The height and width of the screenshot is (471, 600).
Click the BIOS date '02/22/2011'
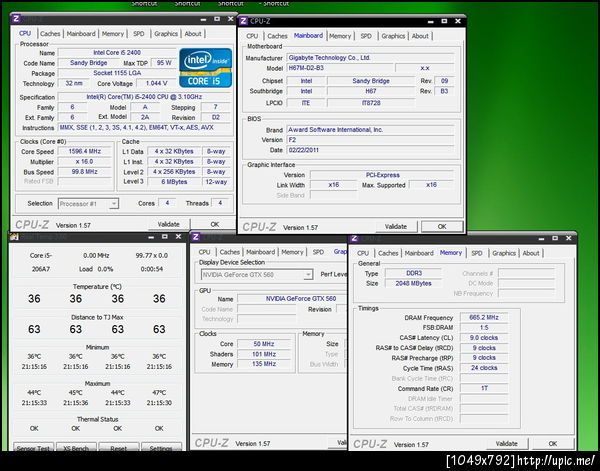[370, 150]
